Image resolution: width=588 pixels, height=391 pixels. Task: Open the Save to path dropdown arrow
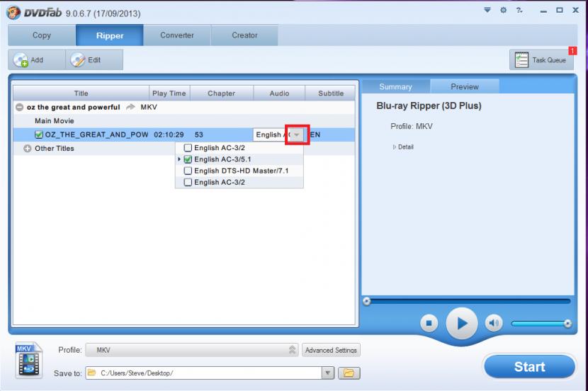point(328,373)
